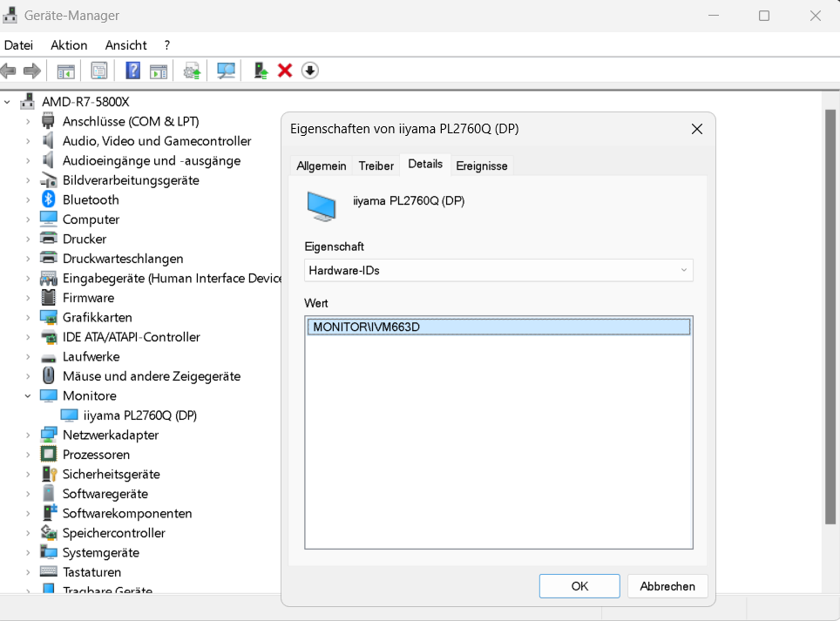Collapse the AMD-R7-5800X root node
Screen dimensions: 840x621
pos(7,102)
